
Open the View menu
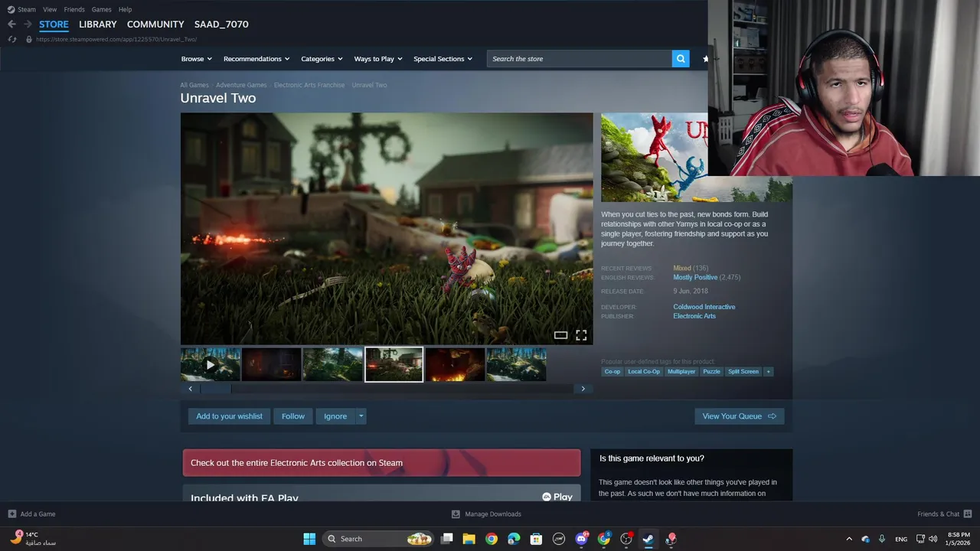(50, 10)
